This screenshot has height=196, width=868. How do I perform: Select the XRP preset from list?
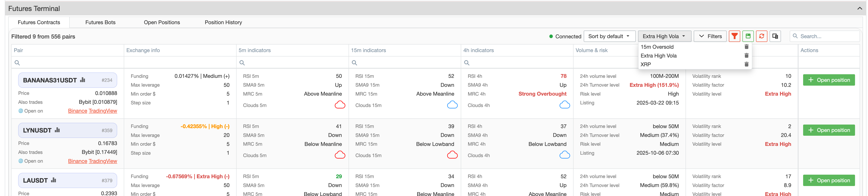(646, 64)
